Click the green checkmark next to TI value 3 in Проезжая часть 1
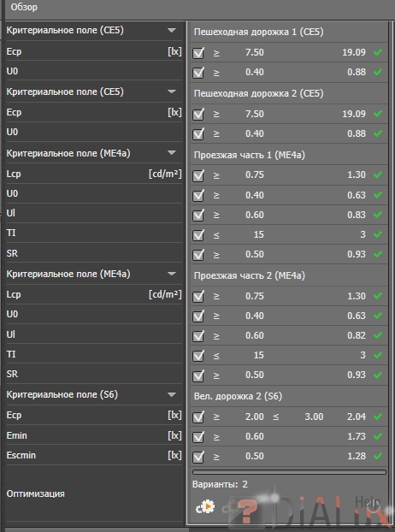The height and width of the screenshot is (532, 395). tap(378, 234)
